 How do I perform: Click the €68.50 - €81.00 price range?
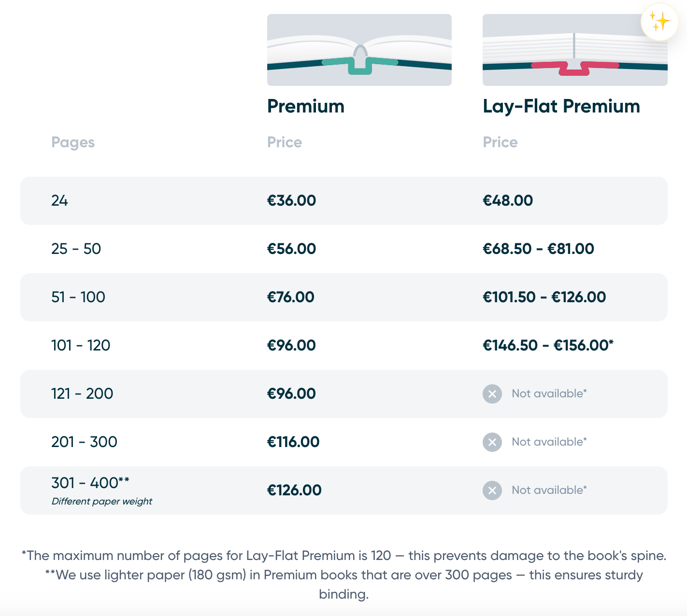click(538, 249)
